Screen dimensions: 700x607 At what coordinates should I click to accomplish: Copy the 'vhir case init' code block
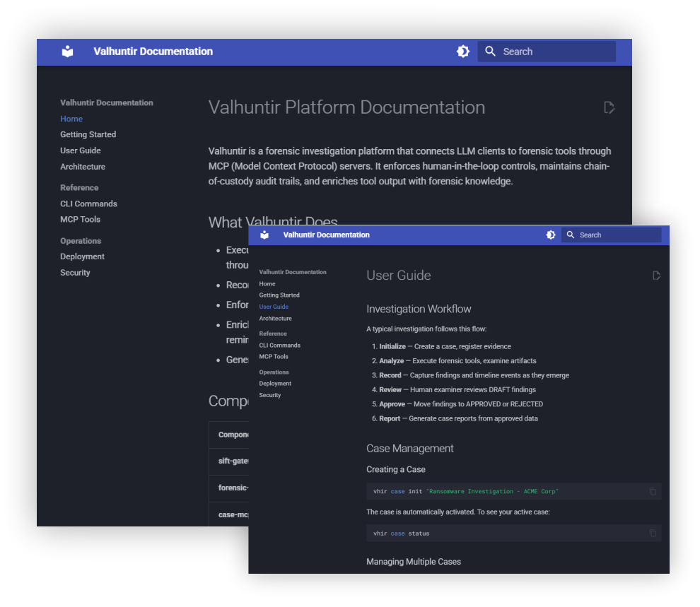click(653, 492)
